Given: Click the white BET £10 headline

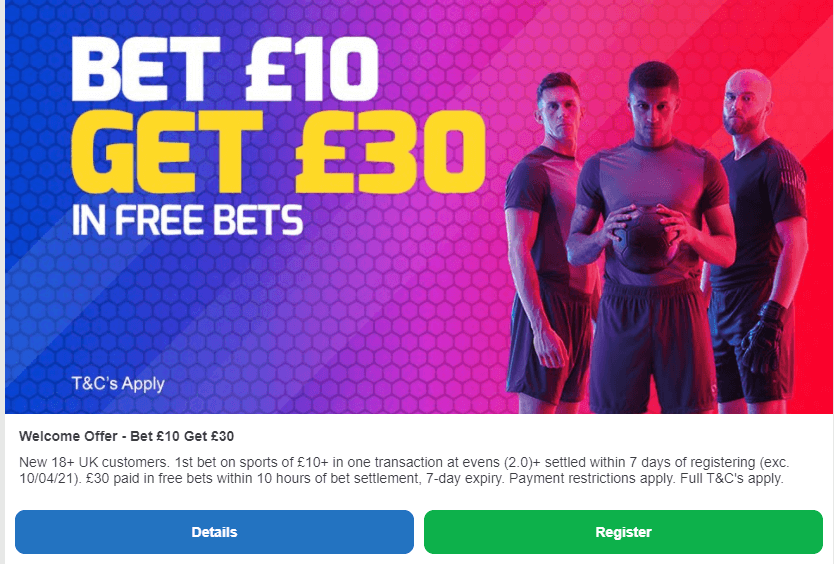Looking at the screenshot, I should [225, 69].
